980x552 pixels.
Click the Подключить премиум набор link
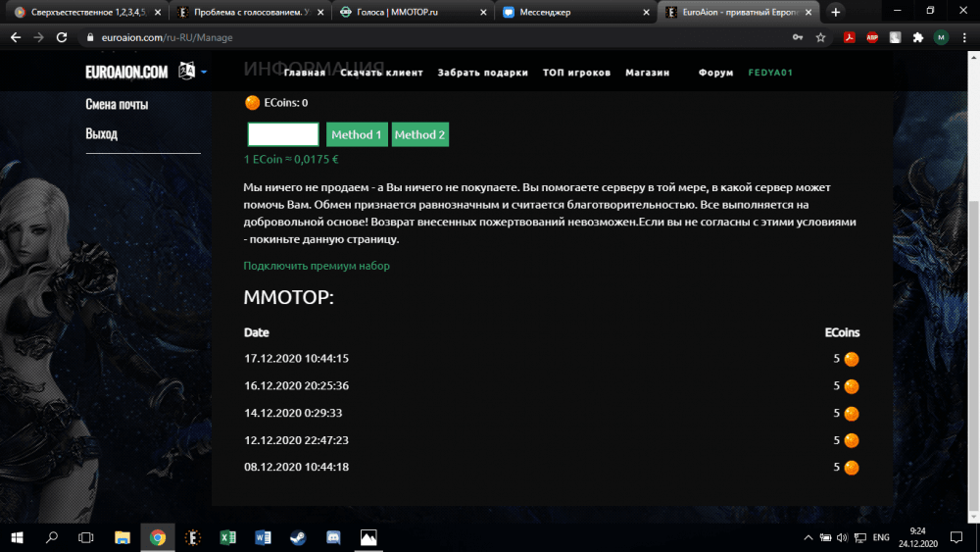(x=317, y=266)
